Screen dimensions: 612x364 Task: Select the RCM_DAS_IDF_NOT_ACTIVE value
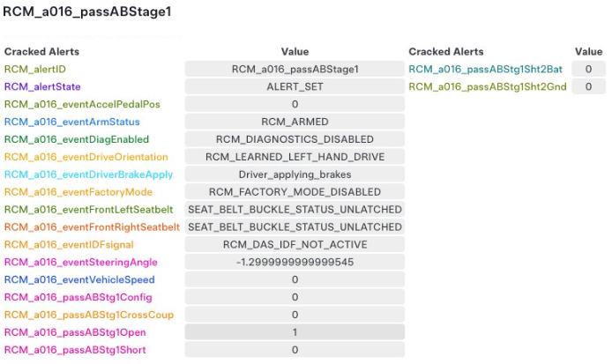click(x=295, y=244)
